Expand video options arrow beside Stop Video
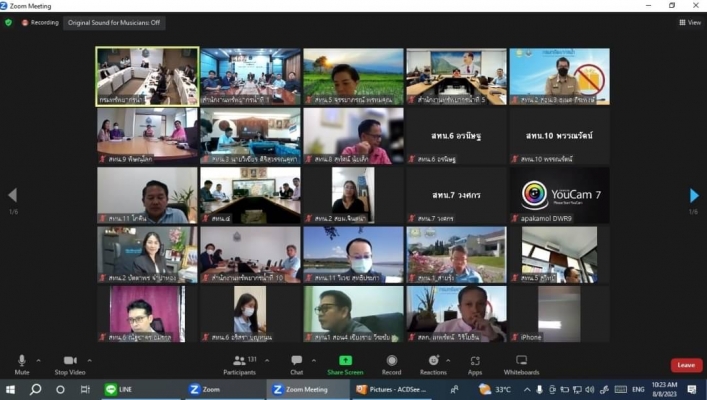 pos(89,360)
